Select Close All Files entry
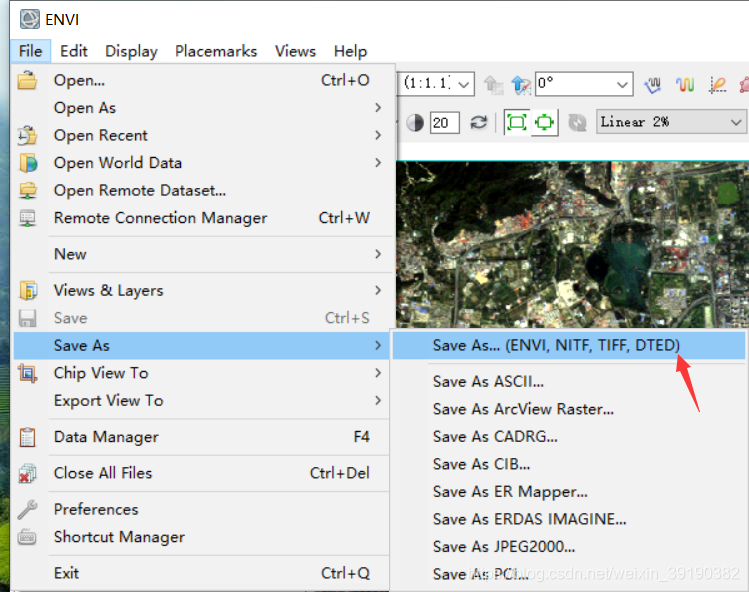Screen dimensions: 749x592 coord(203,473)
